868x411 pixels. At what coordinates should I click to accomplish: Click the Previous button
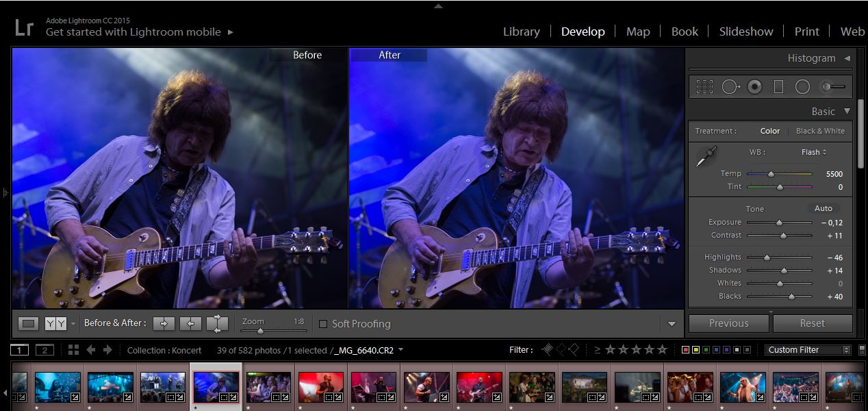728,323
